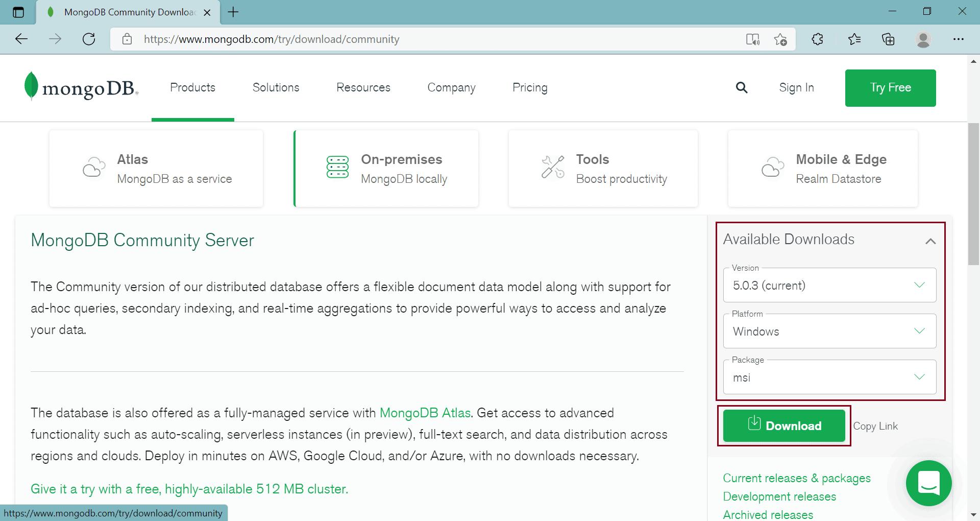Open the chat support bubble
This screenshot has width=980, height=521.
[x=928, y=483]
